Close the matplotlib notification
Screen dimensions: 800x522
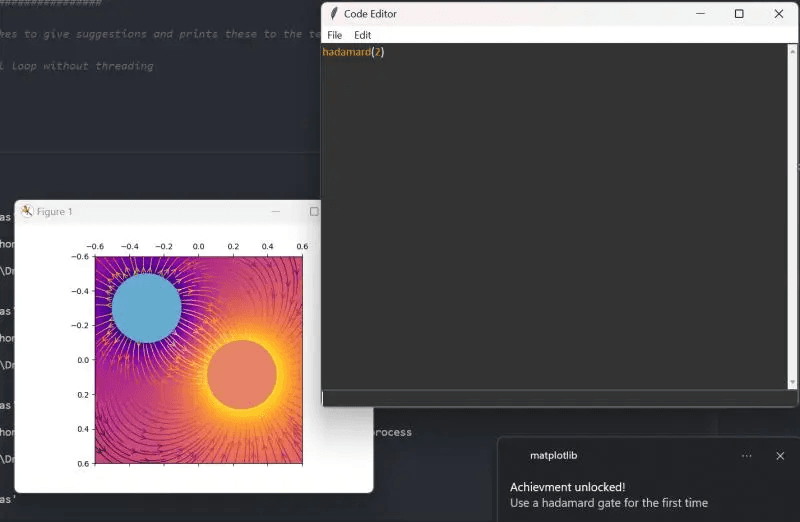[x=780, y=456]
